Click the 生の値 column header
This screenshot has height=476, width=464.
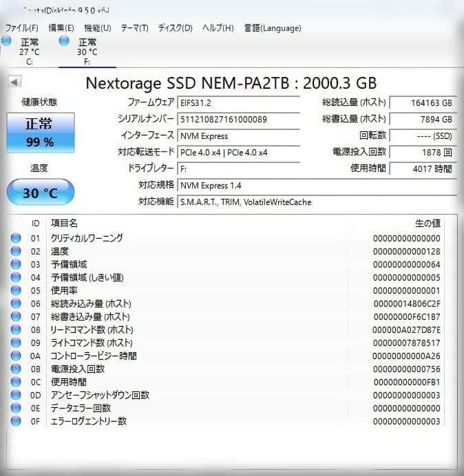[x=428, y=224]
